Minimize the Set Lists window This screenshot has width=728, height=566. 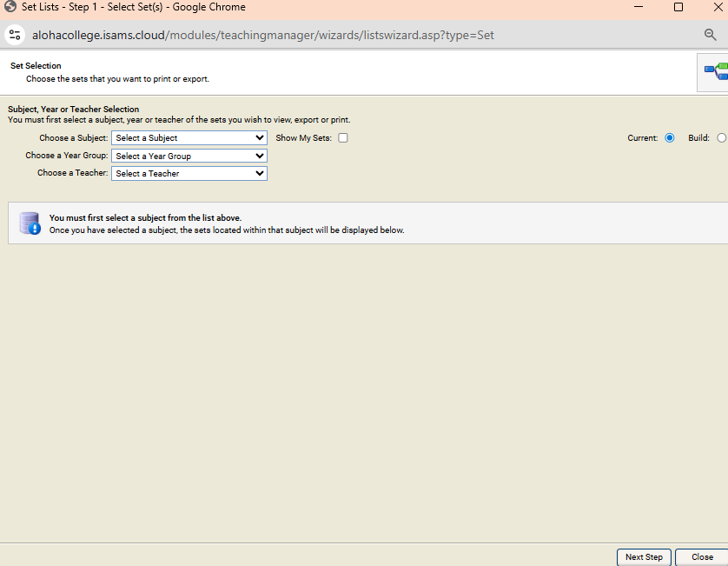click(639, 7)
